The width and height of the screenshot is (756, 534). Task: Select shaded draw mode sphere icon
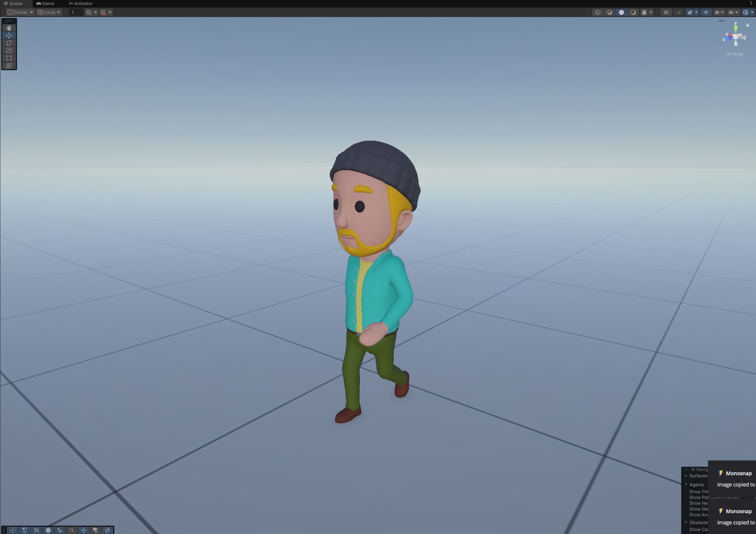coord(633,12)
